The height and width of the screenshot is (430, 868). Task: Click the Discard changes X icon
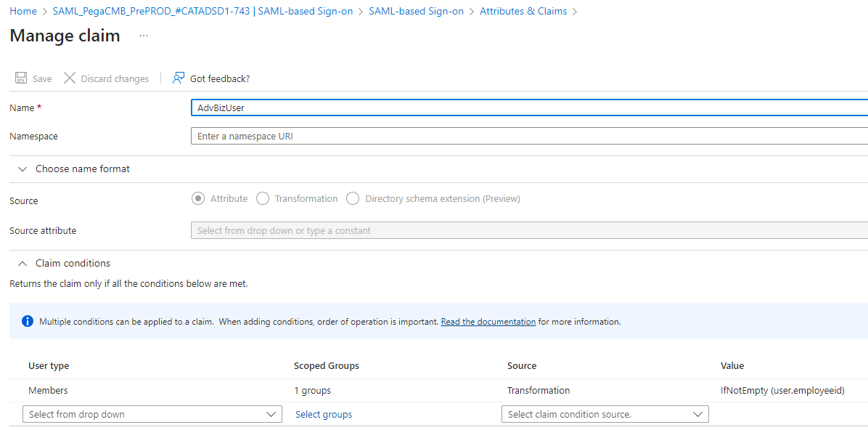(x=70, y=78)
